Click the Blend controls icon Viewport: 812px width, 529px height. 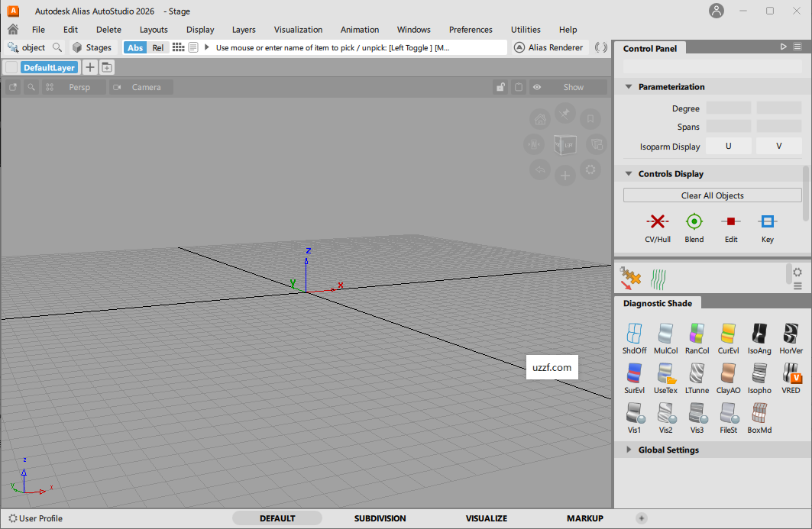coord(694,225)
